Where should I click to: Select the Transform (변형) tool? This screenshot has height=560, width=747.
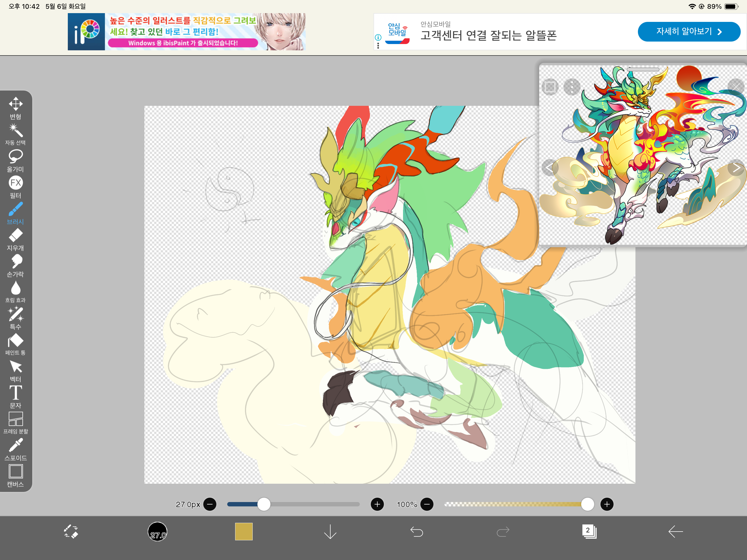(x=16, y=109)
